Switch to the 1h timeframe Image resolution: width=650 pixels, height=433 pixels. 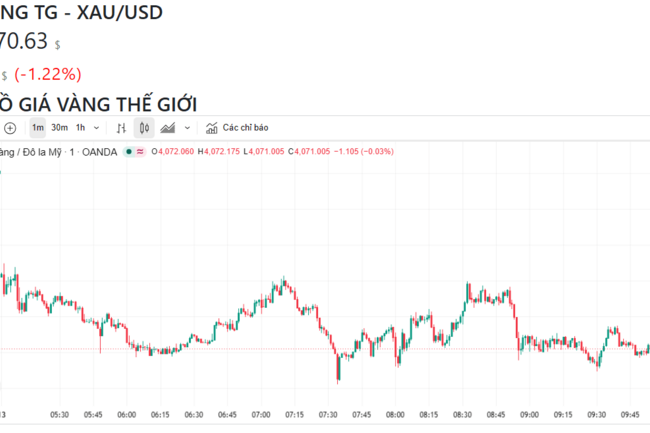coord(80,128)
